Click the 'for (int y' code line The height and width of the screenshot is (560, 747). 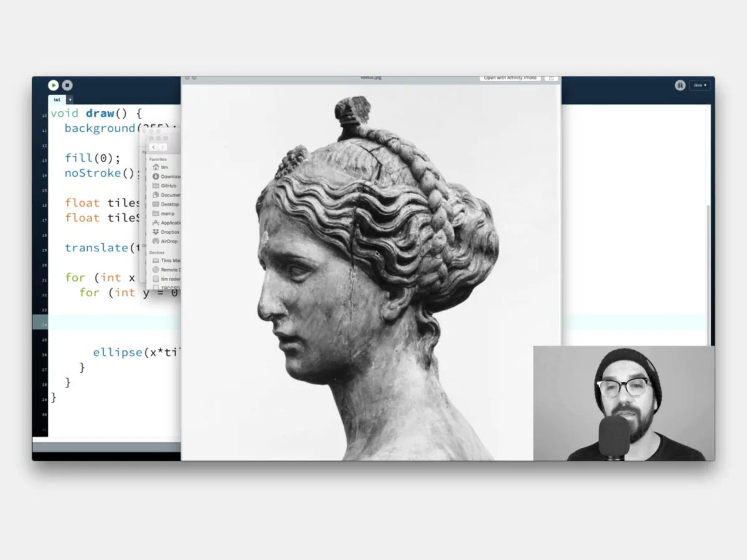pos(130,292)
